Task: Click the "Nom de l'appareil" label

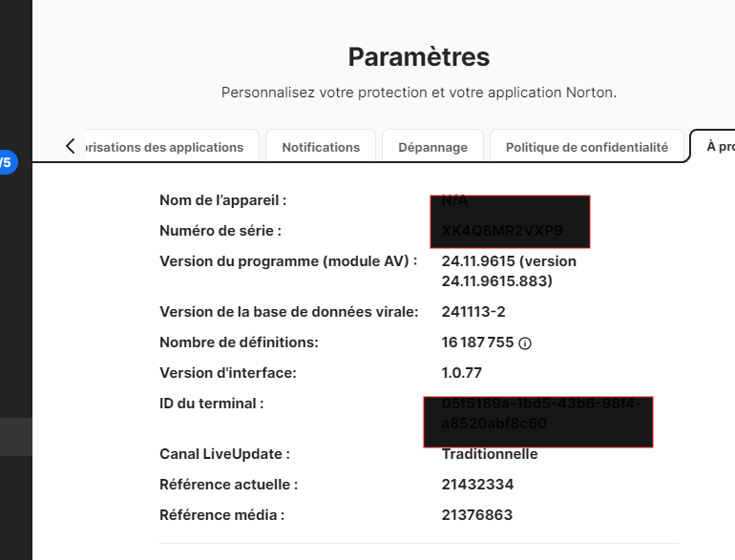Action: (222, 200)
